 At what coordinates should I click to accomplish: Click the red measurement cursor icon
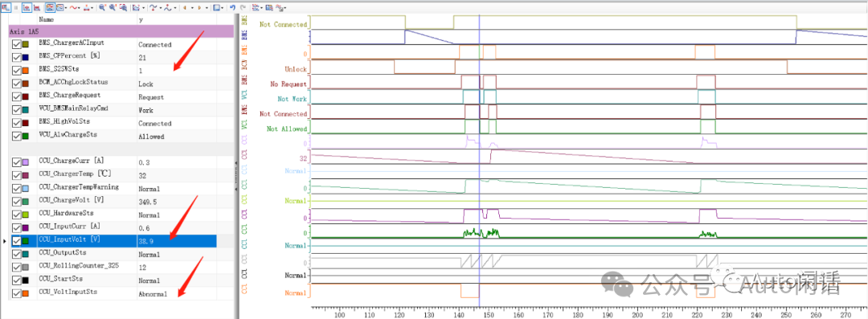(37, 8)
